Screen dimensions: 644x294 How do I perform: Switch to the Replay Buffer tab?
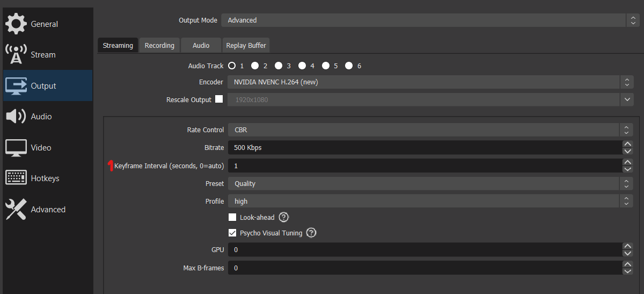[246, 46]
